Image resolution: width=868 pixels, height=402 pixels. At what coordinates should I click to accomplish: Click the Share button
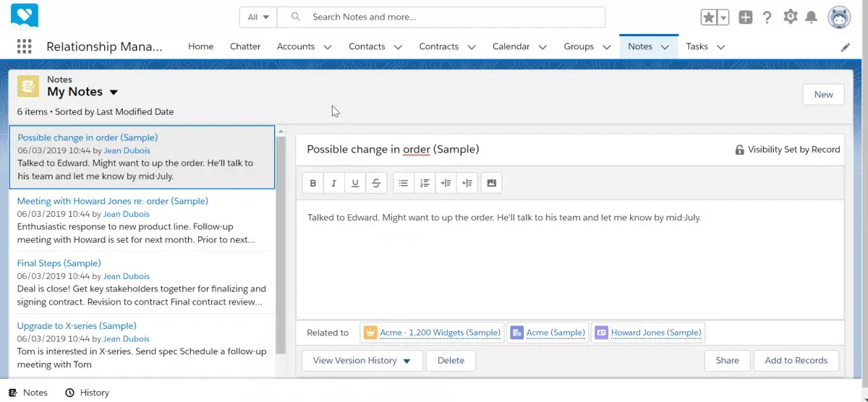727,361
